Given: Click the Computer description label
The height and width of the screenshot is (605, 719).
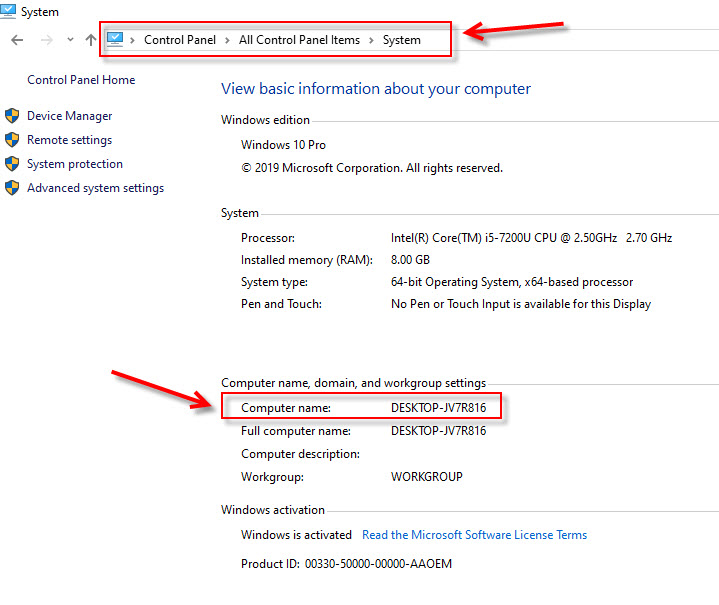Looking at the screenshot, I should (x=300, y=454).
